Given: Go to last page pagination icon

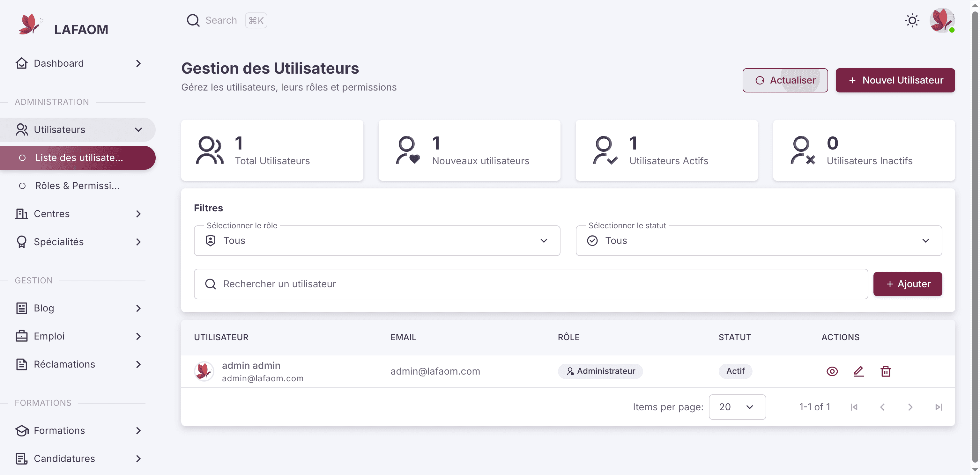Looking at the screenshot, I should tap(939, 407).
